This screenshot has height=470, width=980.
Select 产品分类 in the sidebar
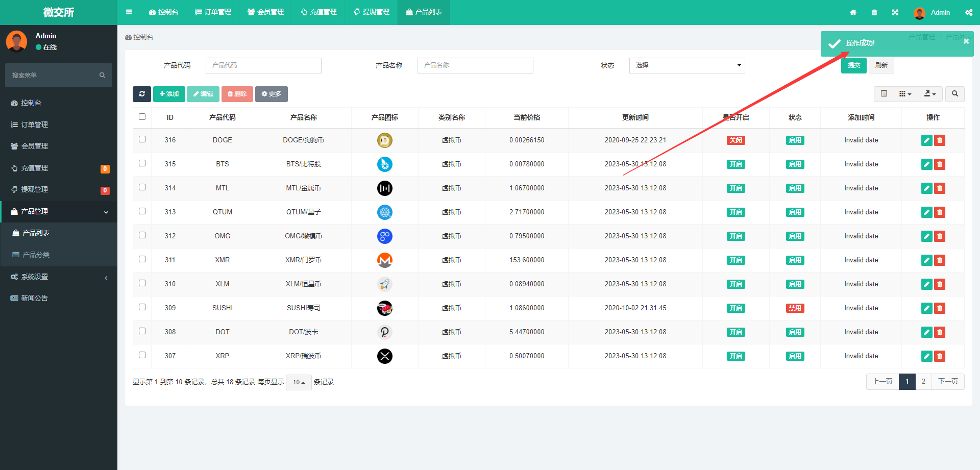click(36, 255)
